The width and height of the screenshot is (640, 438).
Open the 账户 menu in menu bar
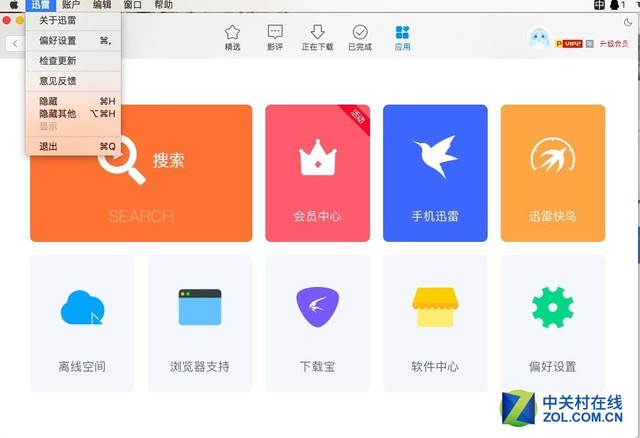pos(71,4)
